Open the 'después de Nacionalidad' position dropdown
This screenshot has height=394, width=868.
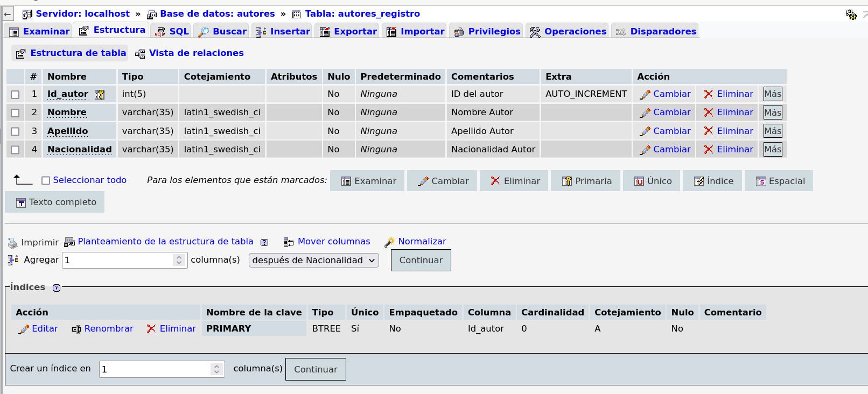coord(313,261)
